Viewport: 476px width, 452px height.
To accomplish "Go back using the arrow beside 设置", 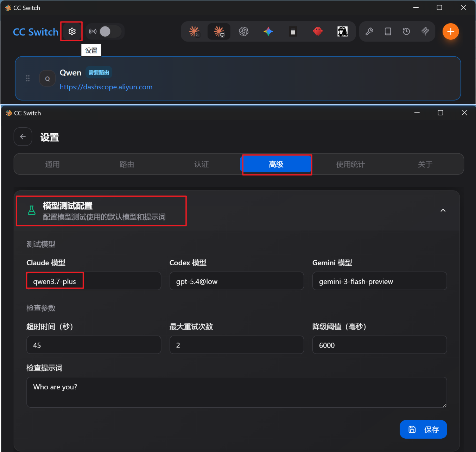I will 23,137.
